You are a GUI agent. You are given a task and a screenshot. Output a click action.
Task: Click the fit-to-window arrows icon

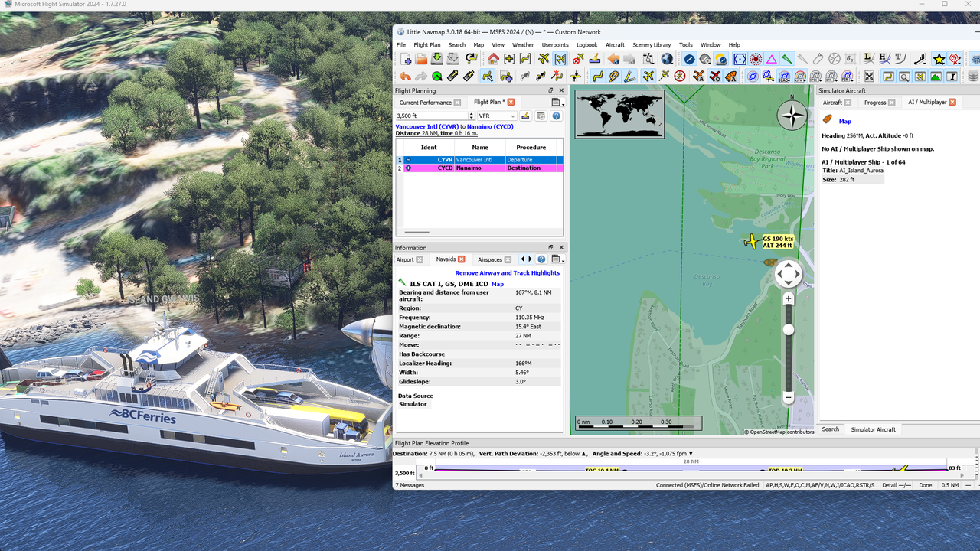pos(869,76)
